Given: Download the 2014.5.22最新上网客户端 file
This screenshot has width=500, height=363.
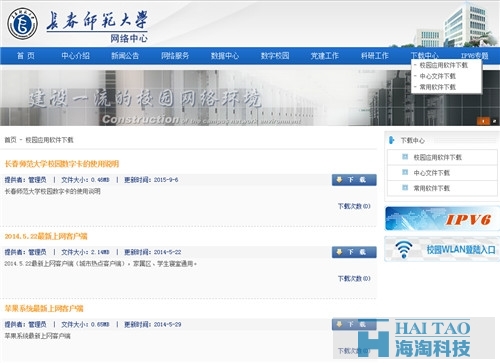Looking at the screenshot, I should (x=354, y=252).
